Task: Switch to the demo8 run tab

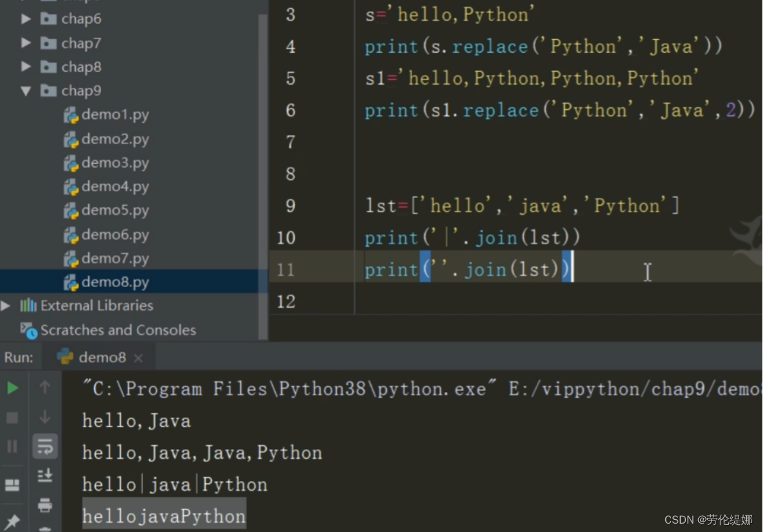Action: 100,357
